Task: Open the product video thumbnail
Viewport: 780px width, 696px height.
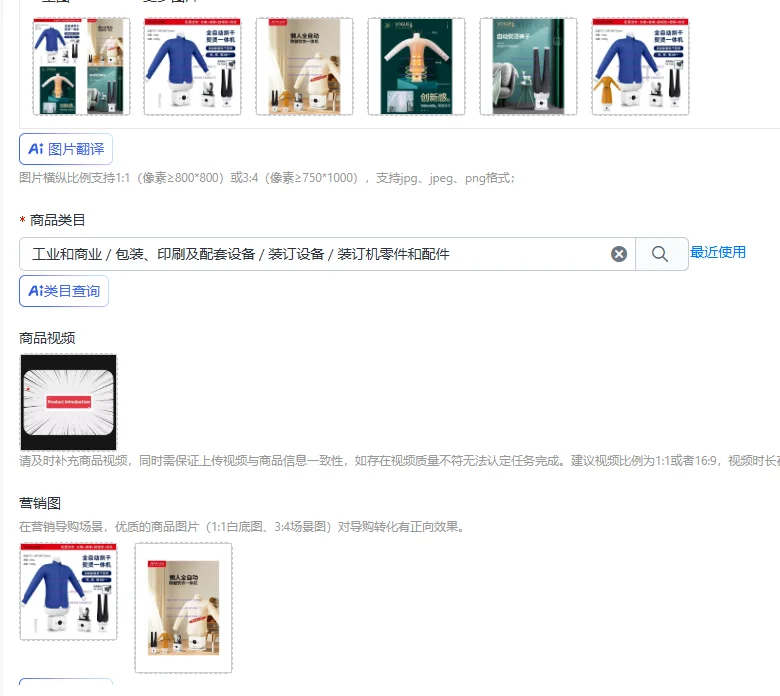Action: (x=68, y=402)
